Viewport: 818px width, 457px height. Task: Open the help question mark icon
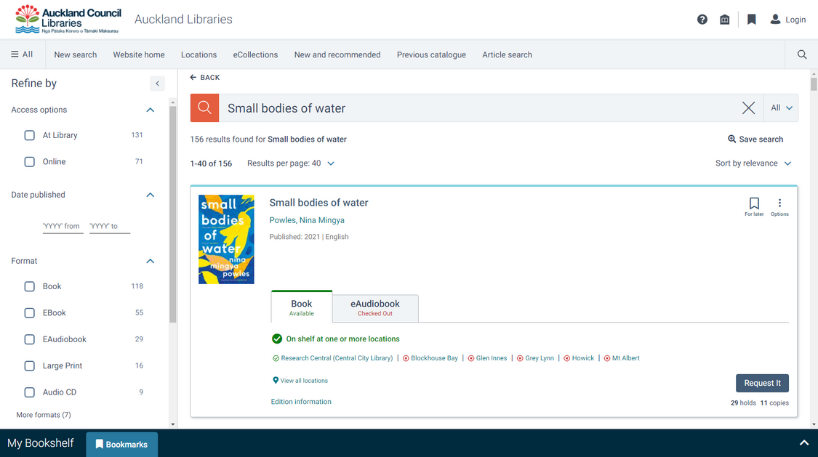(x=702, y=20)
